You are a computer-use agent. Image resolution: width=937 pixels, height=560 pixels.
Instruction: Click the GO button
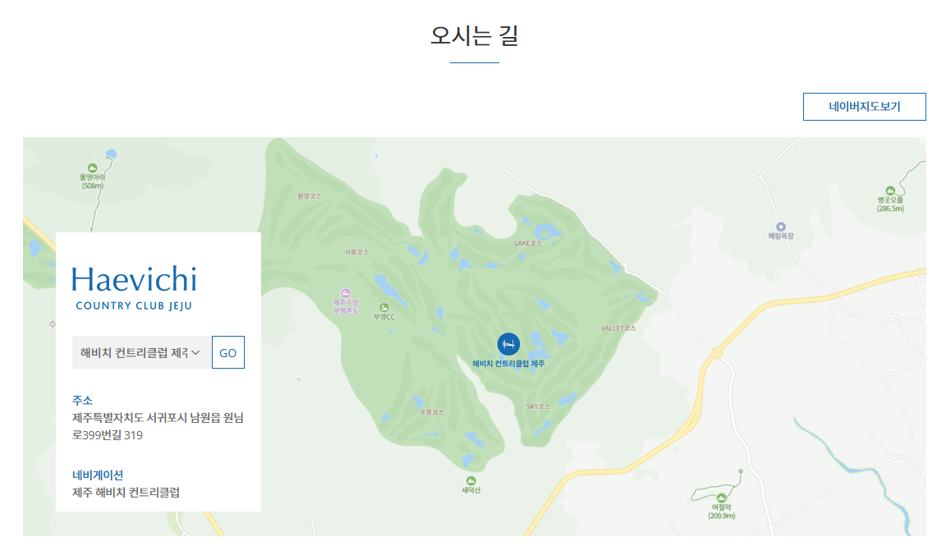[x=227, y=352]
